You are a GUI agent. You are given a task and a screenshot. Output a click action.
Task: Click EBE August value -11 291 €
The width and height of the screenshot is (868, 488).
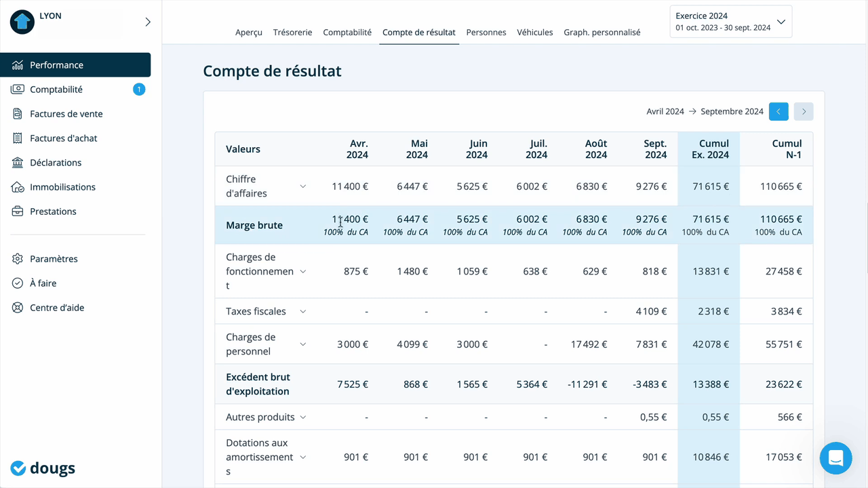point(587,384)
